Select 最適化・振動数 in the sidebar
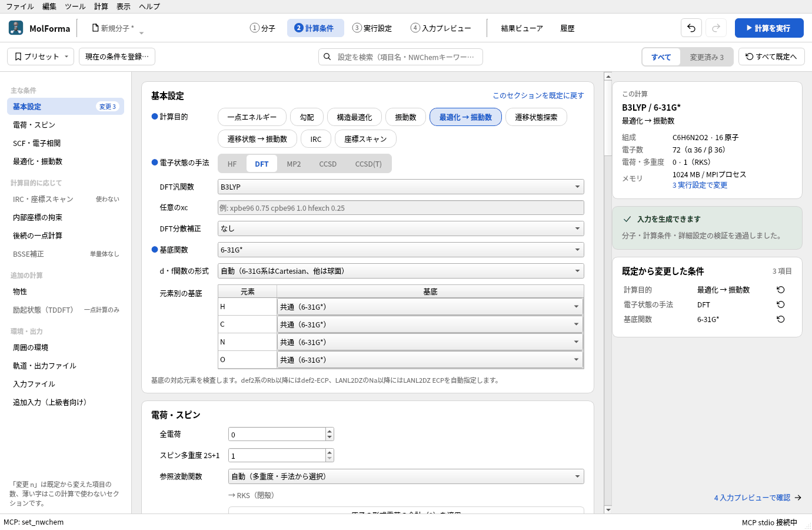812x530 pixels. 65,161
